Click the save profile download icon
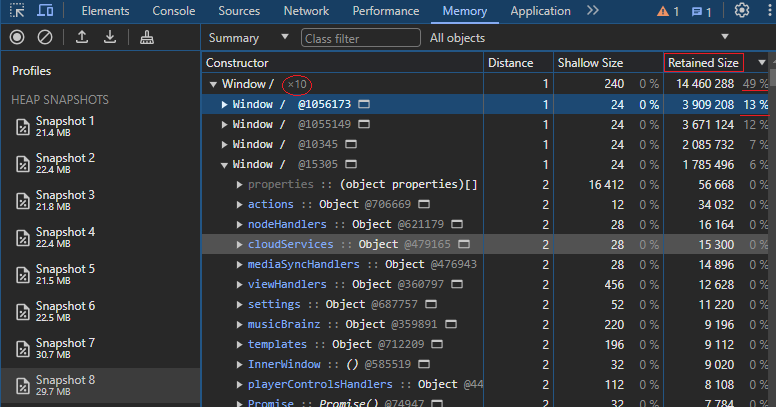The height and width of the screenshot is (407, 776). coord(110,37)
